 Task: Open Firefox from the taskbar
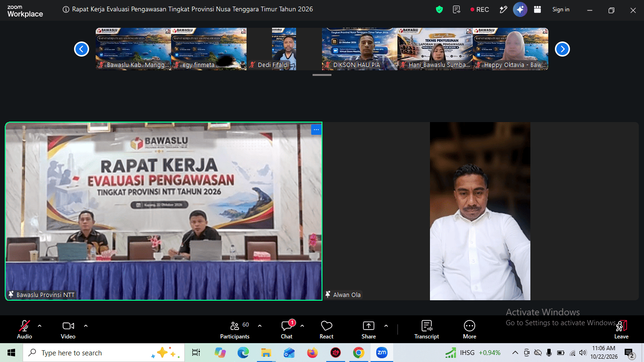pos(312,353)
